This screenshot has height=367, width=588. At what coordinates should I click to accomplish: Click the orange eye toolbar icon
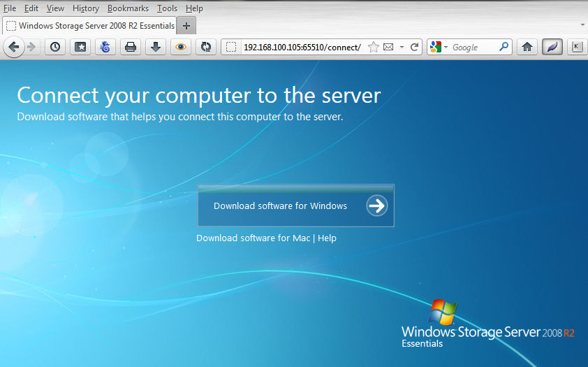181,47
